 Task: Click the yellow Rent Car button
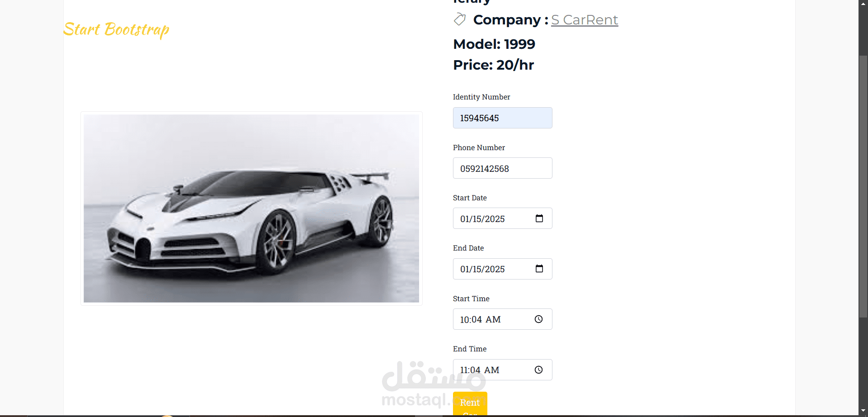tap(470, 404)
